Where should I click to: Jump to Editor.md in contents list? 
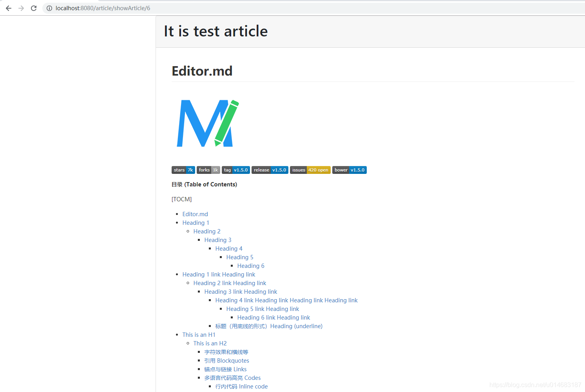click(195, 214)
